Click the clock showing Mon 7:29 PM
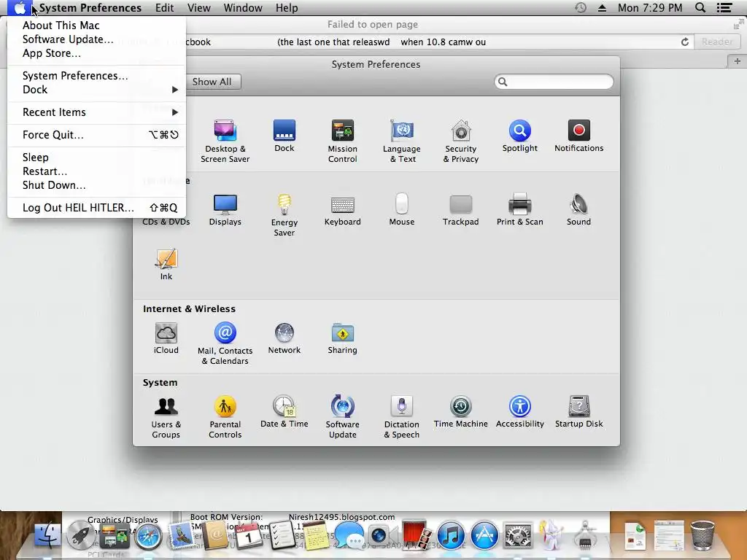 coord(650,7)
